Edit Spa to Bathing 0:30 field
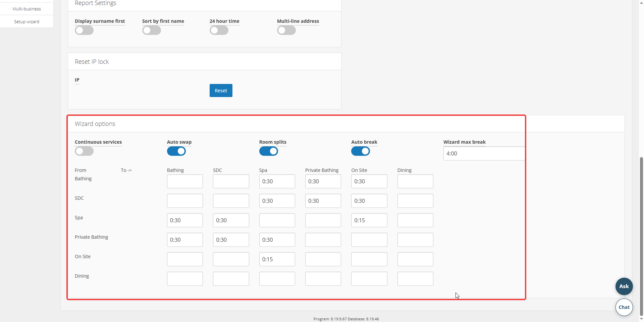The width and height of the screenshot is (644, 322). [x=185, y=220]
